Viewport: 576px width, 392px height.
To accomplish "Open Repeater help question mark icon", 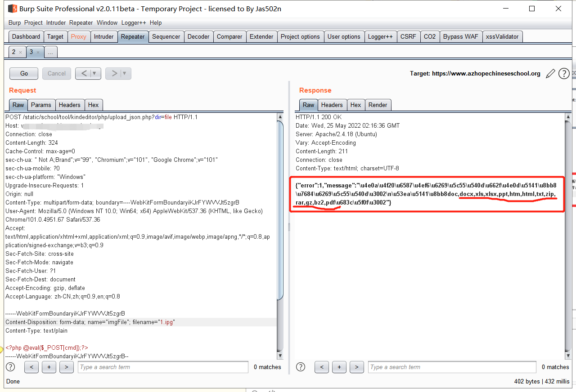I will click(564, 74).
